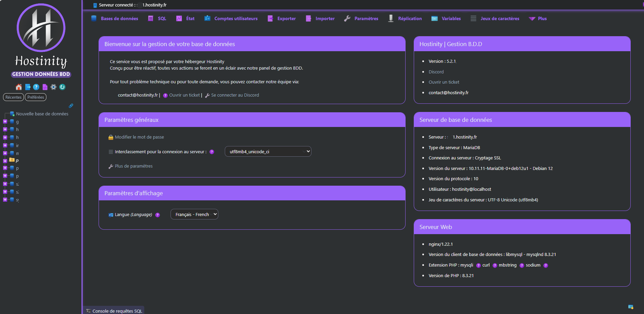Open the documentation question-mark icon in sidebar
644x314 pixels.
36,87
